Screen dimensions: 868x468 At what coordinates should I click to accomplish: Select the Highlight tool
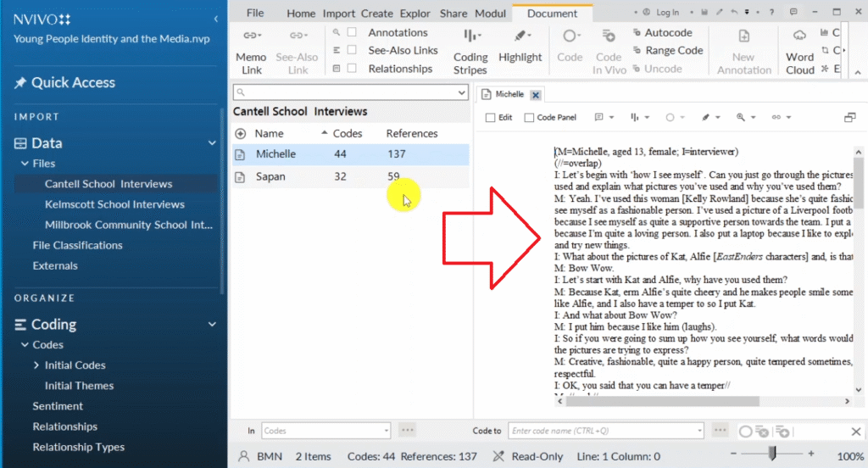click(520, 37)
